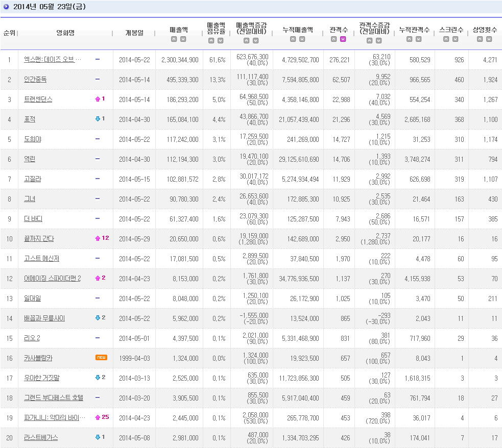Select the date heading 2014년 05월 23일(금)
Image resolution: width=502 pixels, height=448 pixels.
click(50, 7)
